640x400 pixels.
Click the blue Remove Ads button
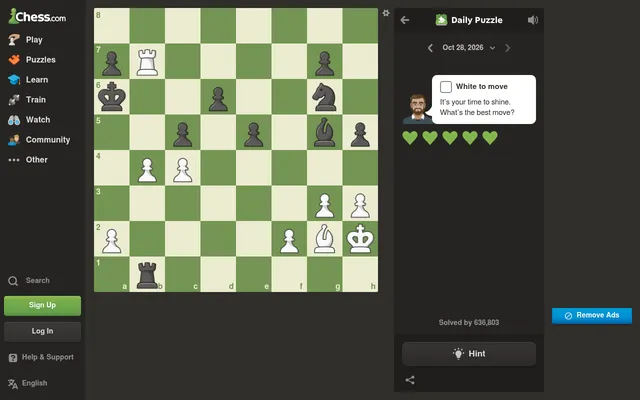tap(592, 316)
